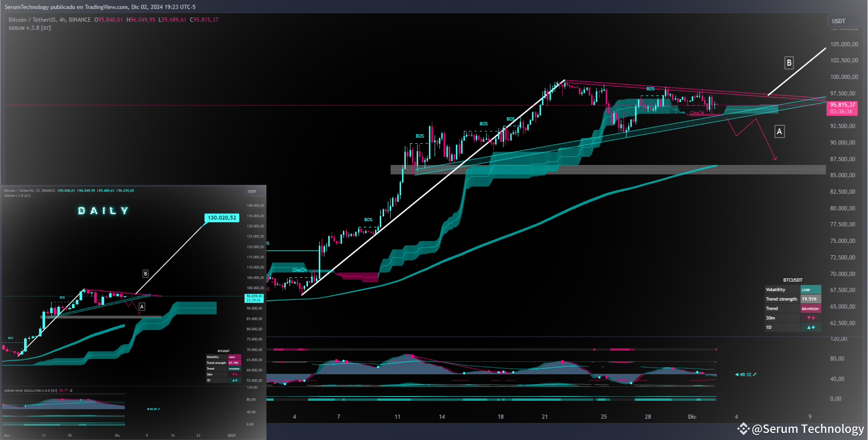Click the 102.500,00 price axis label

coord(844,60)
